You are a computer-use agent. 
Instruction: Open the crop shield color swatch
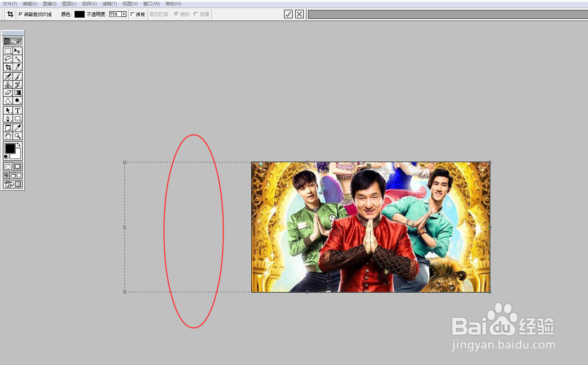pos(79,14)
